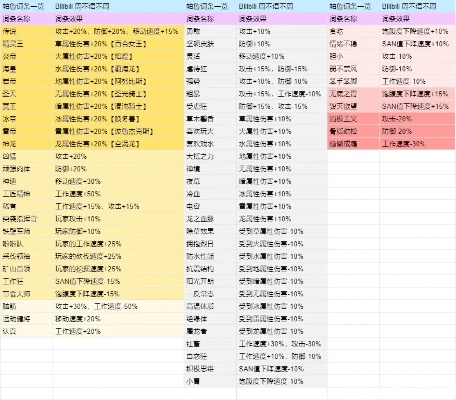Select the 传说 passive name cell
Viewport: 456px width, 400px height.
[26, 31]
